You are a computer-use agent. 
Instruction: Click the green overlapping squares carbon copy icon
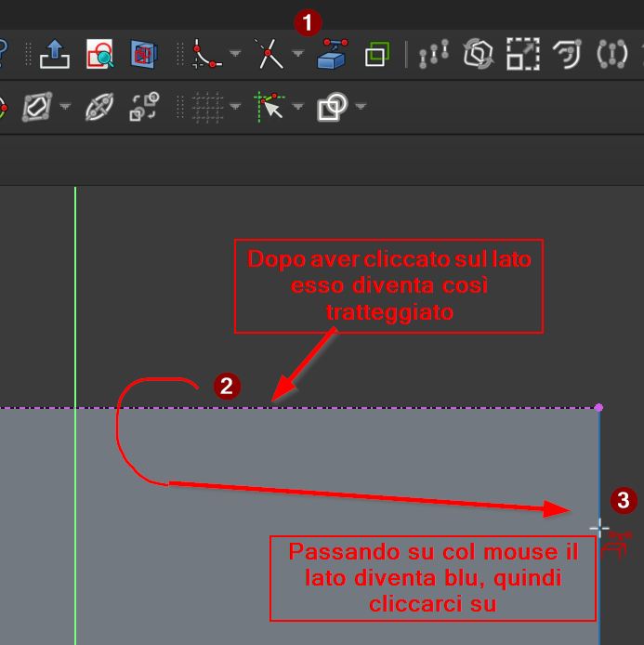point(376,55)
